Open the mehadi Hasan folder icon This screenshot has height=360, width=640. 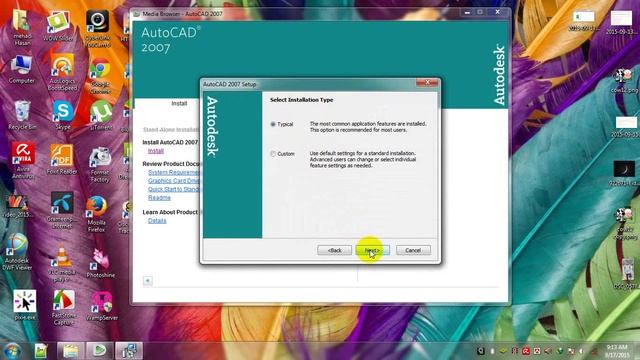22,27
